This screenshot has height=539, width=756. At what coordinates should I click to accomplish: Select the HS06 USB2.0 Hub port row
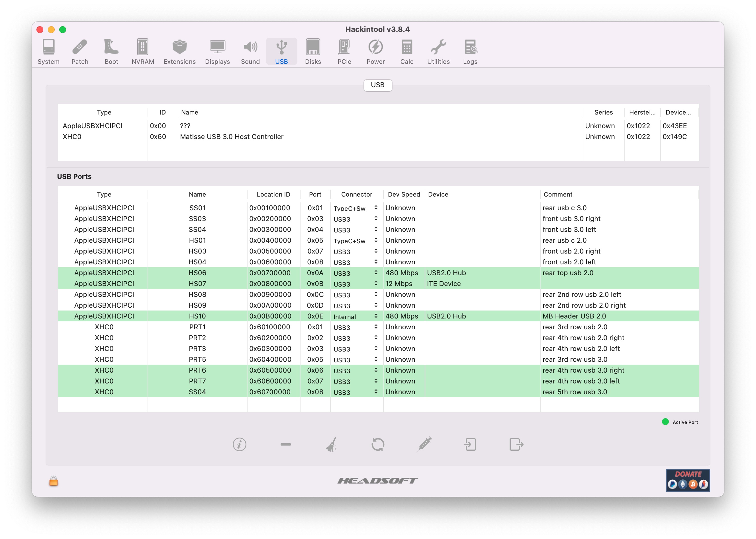197,273
